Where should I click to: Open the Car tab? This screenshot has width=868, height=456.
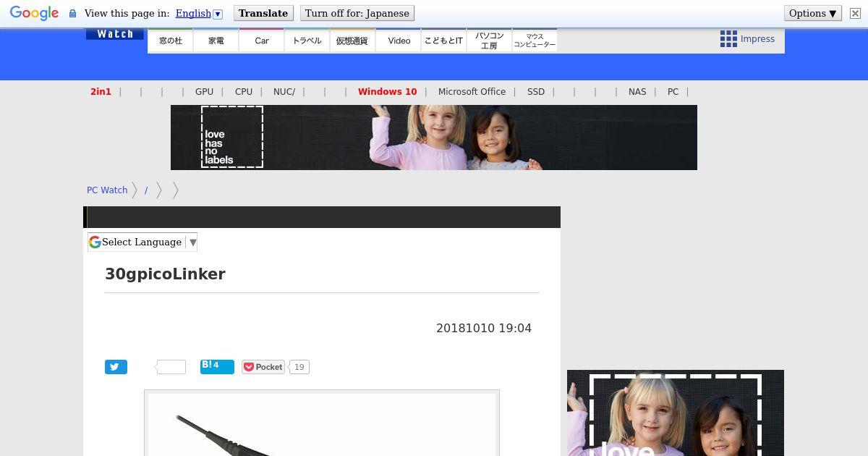262,41
